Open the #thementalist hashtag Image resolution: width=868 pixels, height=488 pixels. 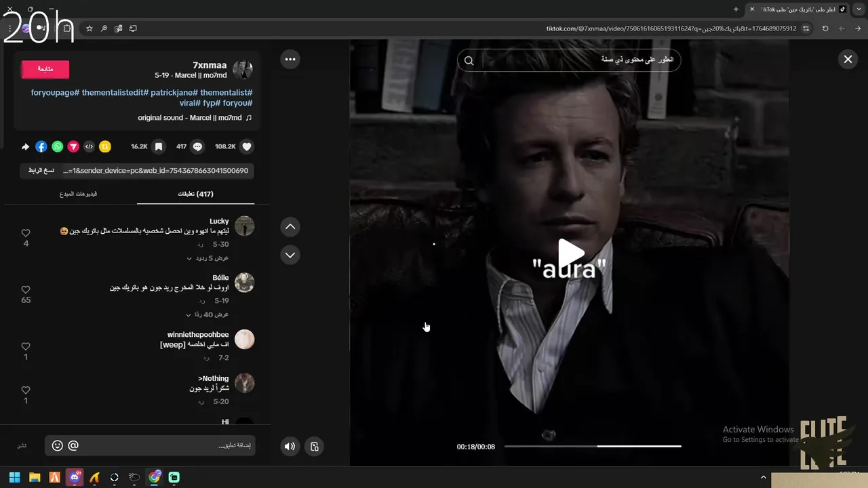226,92
